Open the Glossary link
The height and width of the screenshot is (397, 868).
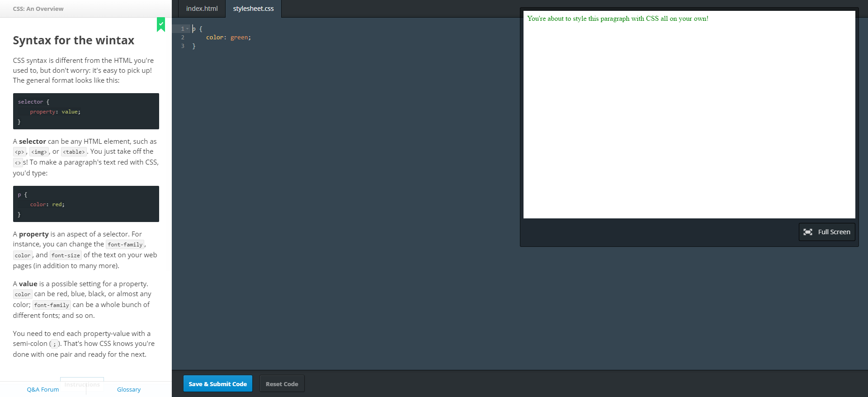129,389
